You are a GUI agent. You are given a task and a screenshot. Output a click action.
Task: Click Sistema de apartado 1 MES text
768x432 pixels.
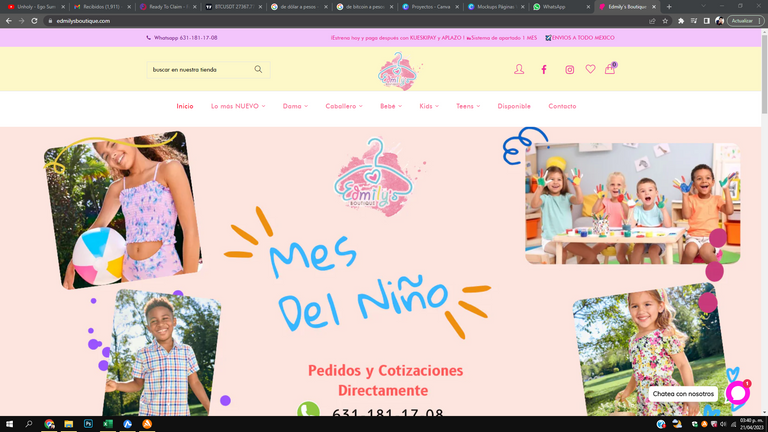(x=502, y=38)
